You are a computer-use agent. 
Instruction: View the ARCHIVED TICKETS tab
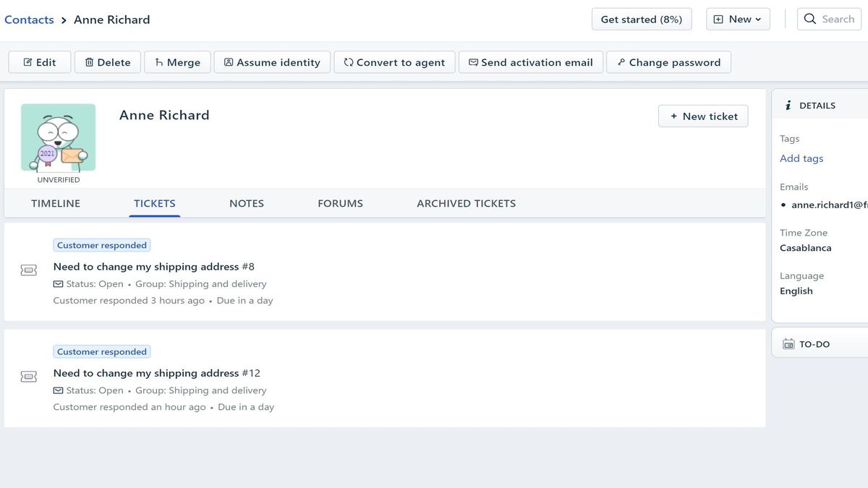click(467, 204)
